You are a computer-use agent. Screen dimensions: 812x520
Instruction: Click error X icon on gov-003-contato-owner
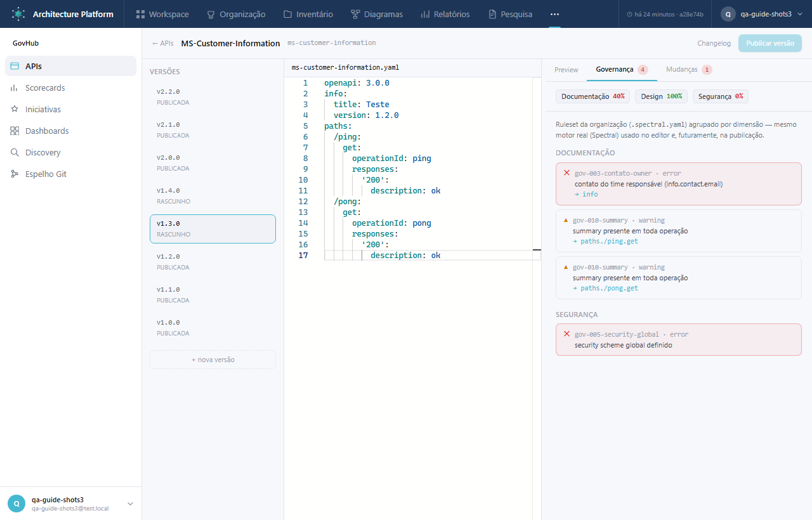point(566,172)
